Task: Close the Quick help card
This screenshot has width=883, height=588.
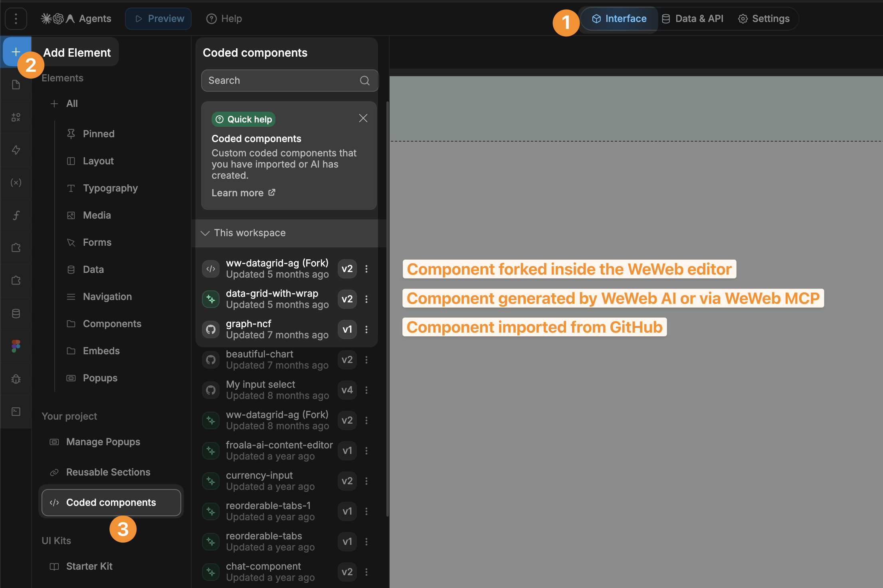Action: click(363, 118)
